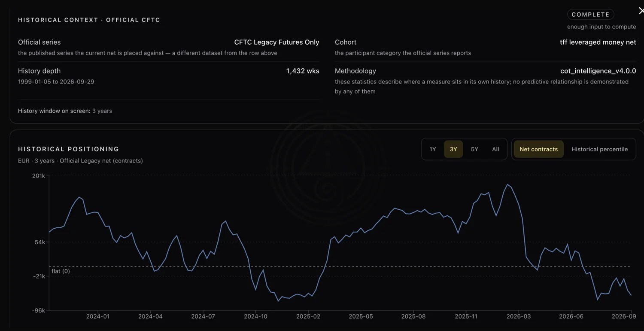Click the '2026-06' x-axis date
The height and width of the screenshot is (331, 644).
click(x=571, y=317)
